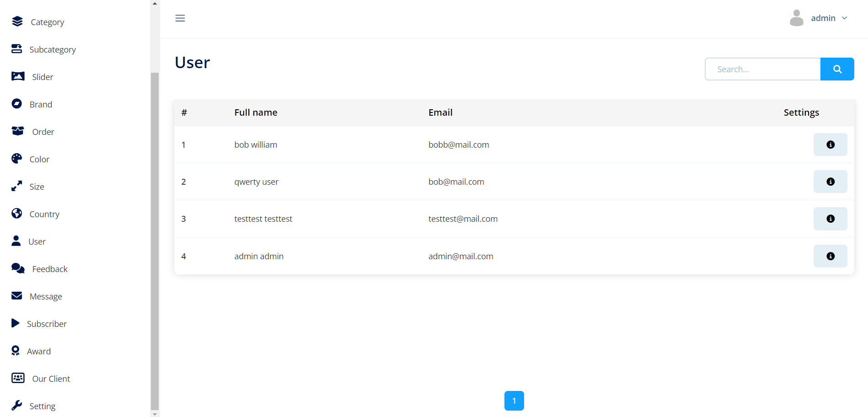868x417 pixels.
Task: Expand the admin account dropdown
Action: (x=844, y=18)
